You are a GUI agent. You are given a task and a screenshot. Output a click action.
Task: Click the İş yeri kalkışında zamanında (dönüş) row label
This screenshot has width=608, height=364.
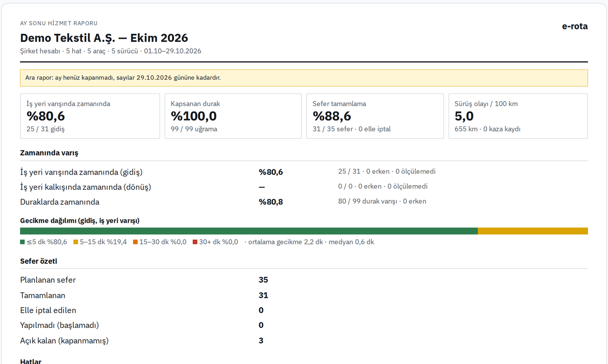86,187
